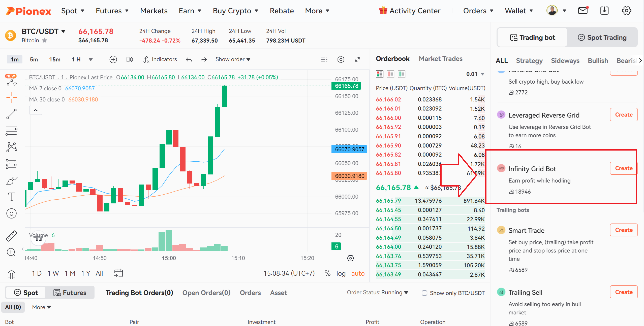Expand chart to fullscreen
The width and height of the screenshot is (644, 326).
coord(357,59)
